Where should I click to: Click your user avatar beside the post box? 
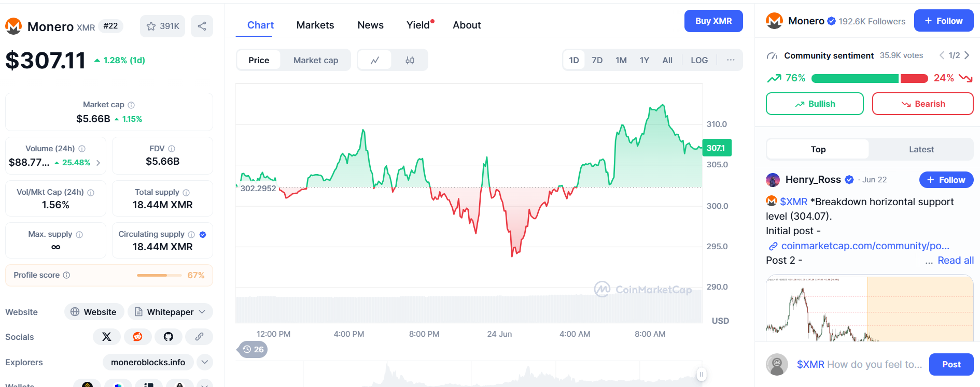coord(777,364)
